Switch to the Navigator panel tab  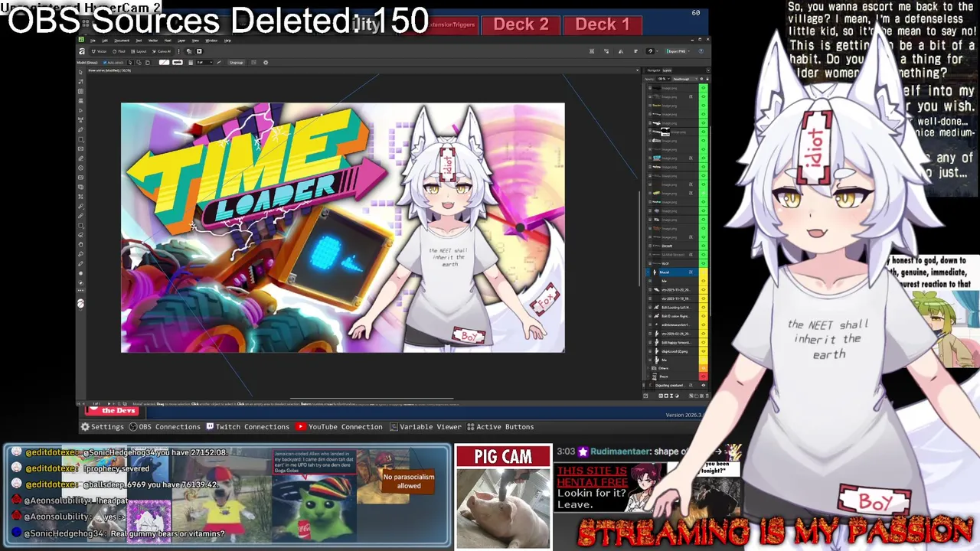pyautogui.click(x=654, y=70)
